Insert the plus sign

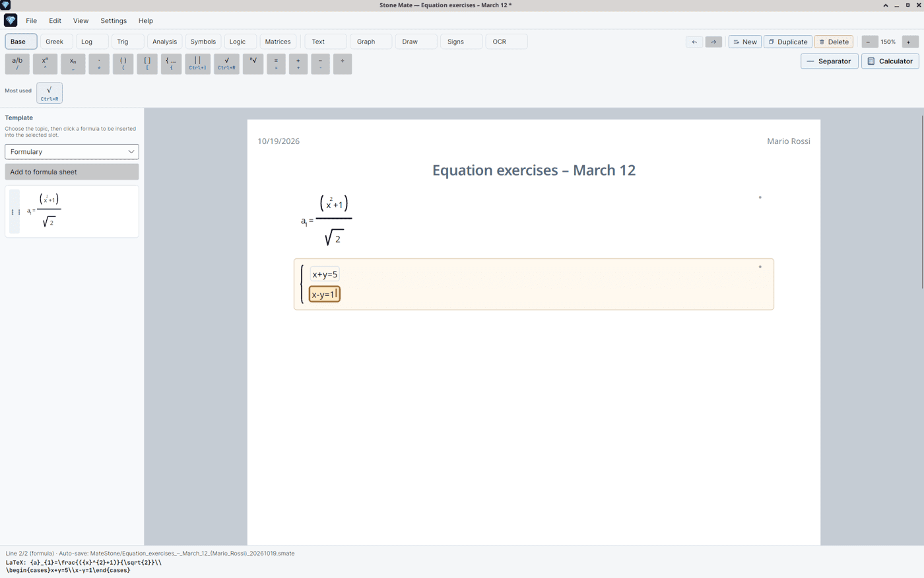(298, 63)
